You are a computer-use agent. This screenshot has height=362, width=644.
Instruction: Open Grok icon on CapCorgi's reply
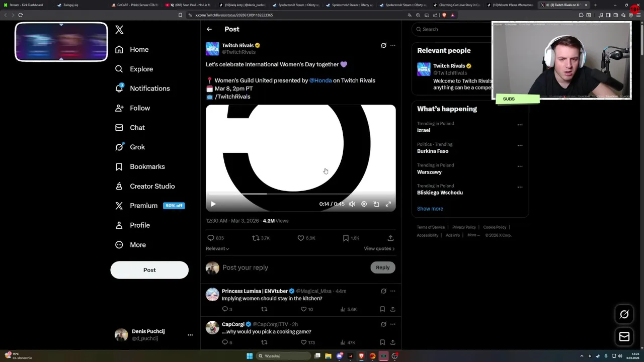point(383,324)
